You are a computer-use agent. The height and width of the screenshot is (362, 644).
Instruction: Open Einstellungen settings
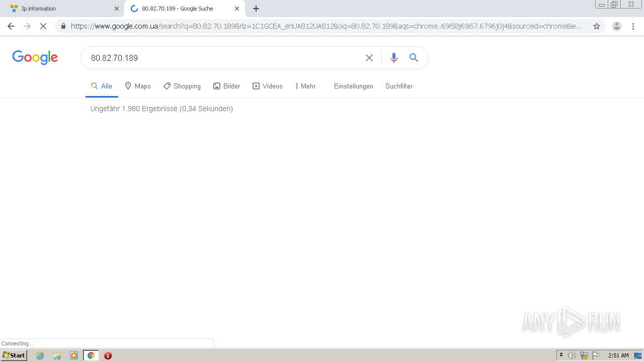pos(354,86)
